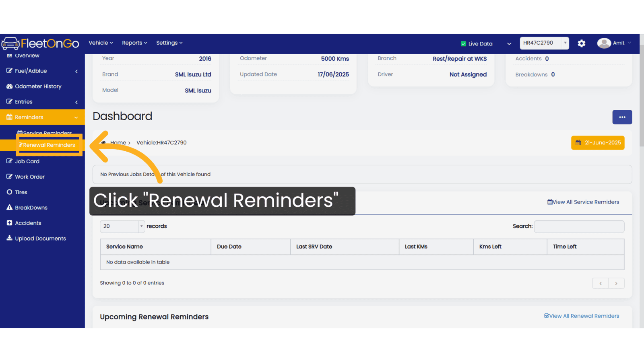This screenshot has width=644, height=362.
Task: Click the 21-June-2025 date button
Action: pyautogui.click(x=598, y=143)
